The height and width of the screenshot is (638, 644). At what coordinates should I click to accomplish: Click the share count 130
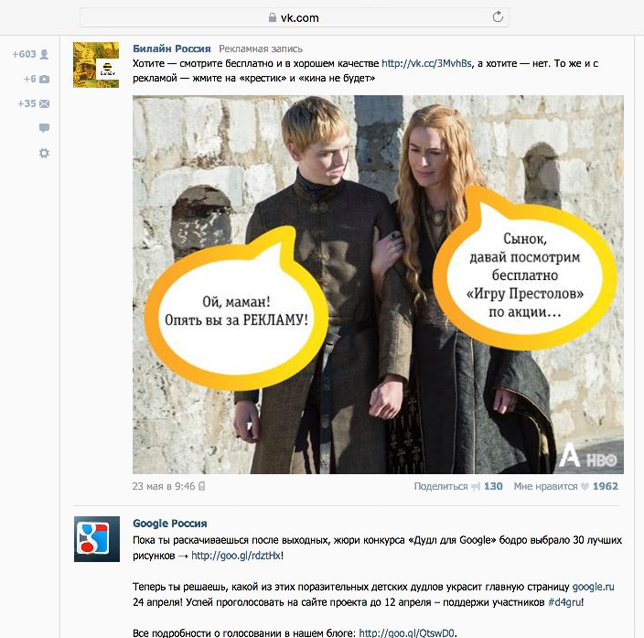(x=493, y=486)
